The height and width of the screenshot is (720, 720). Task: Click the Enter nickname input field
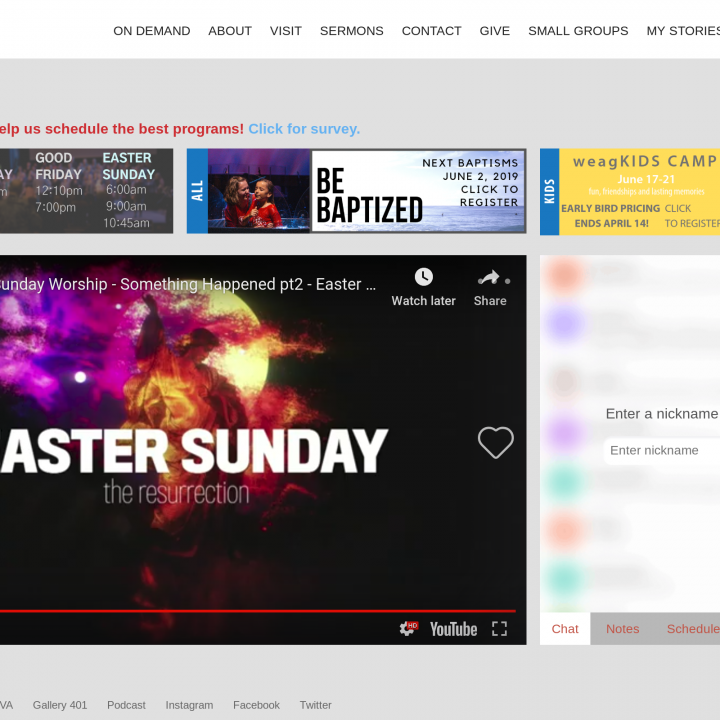coord(662,451)
